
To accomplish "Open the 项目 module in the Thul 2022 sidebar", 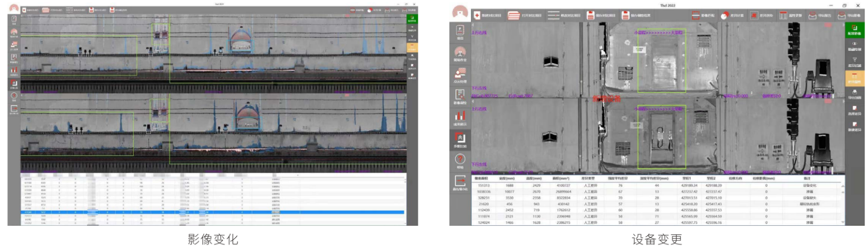I will pos(460,33).
